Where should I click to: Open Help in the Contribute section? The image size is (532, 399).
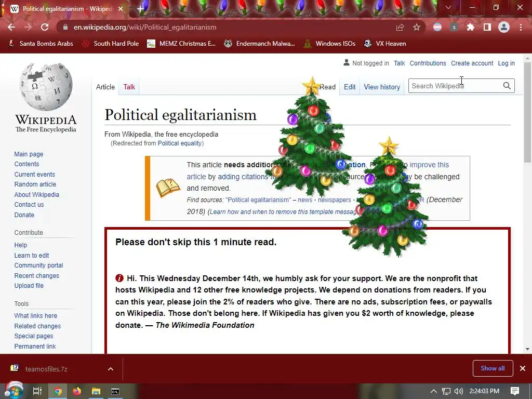[21, 245]
